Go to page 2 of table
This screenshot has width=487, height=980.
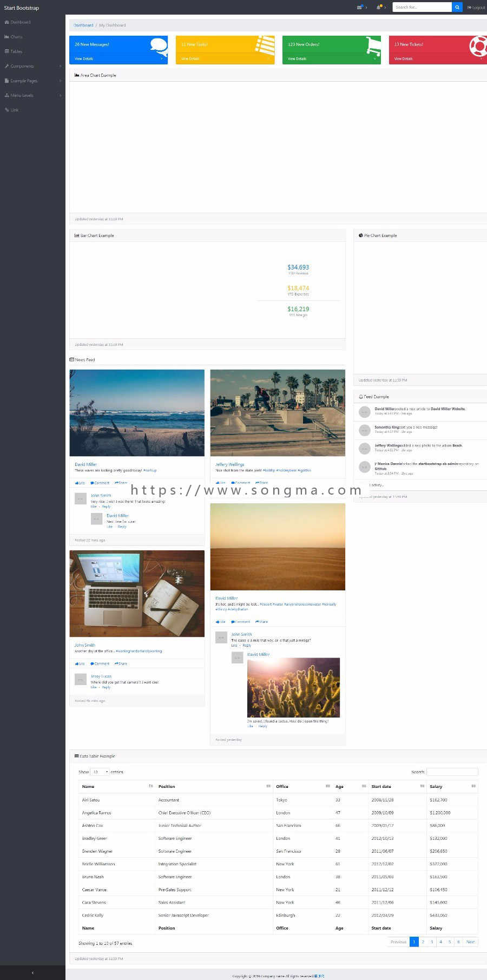pos(423,942)
